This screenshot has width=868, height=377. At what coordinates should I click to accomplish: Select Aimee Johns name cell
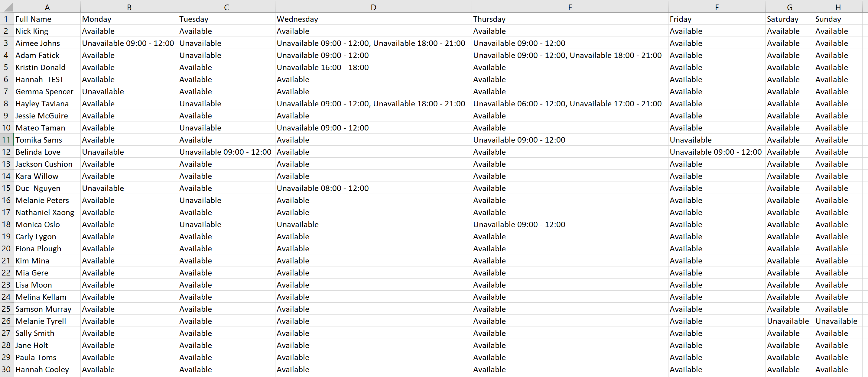pos(38,43)
